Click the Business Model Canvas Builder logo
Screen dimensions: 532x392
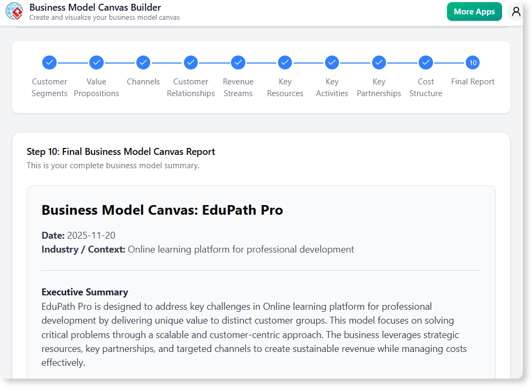14,11
